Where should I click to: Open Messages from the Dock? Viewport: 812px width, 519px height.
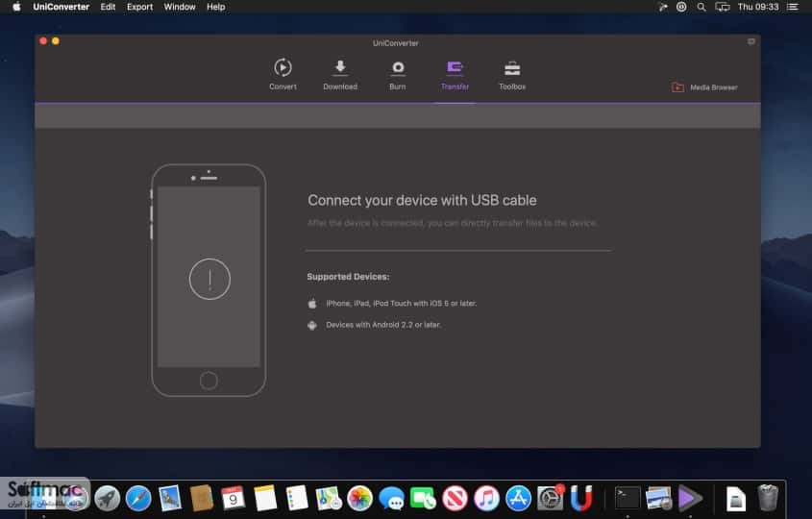[391, 498]
